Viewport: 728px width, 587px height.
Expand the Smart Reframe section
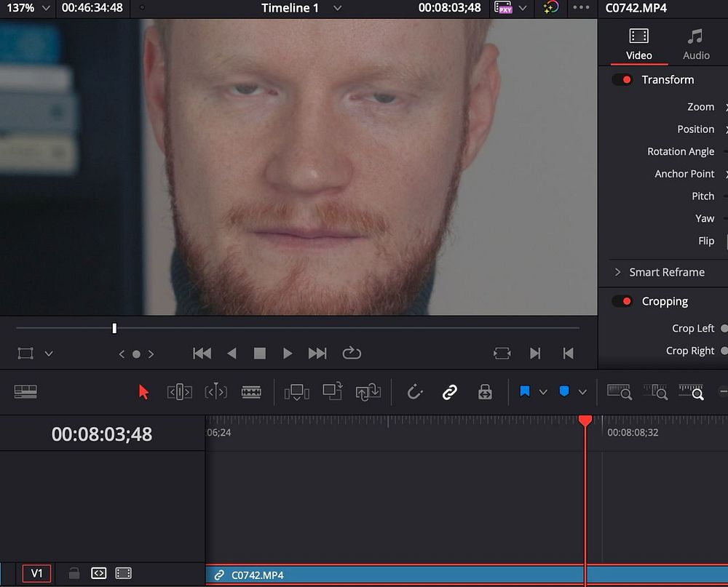617,272
